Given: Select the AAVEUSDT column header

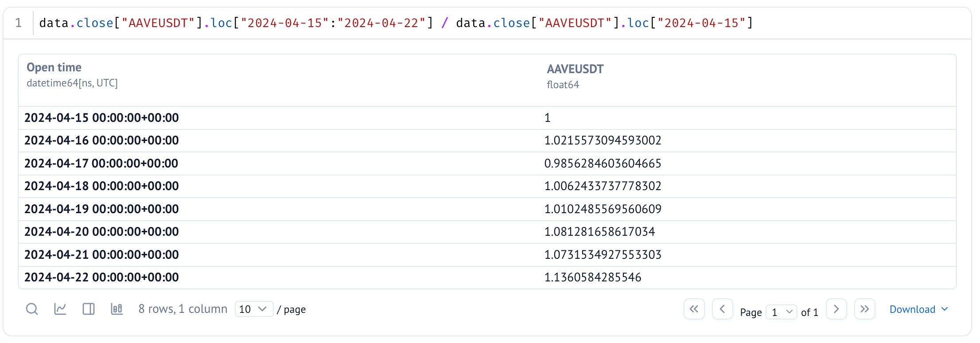Looking at the screenshot, I should coord(575,69).
